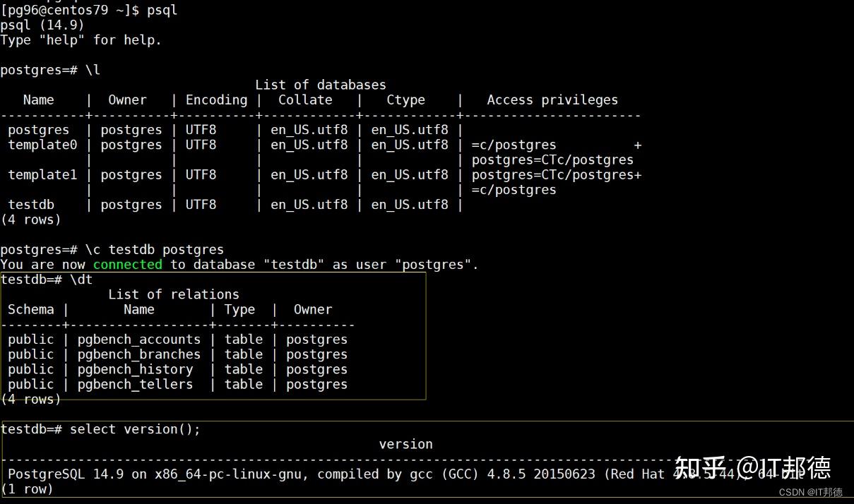854x504 pixels.
Task: Click the "List of databases" heading
Action: click(320, 85)
